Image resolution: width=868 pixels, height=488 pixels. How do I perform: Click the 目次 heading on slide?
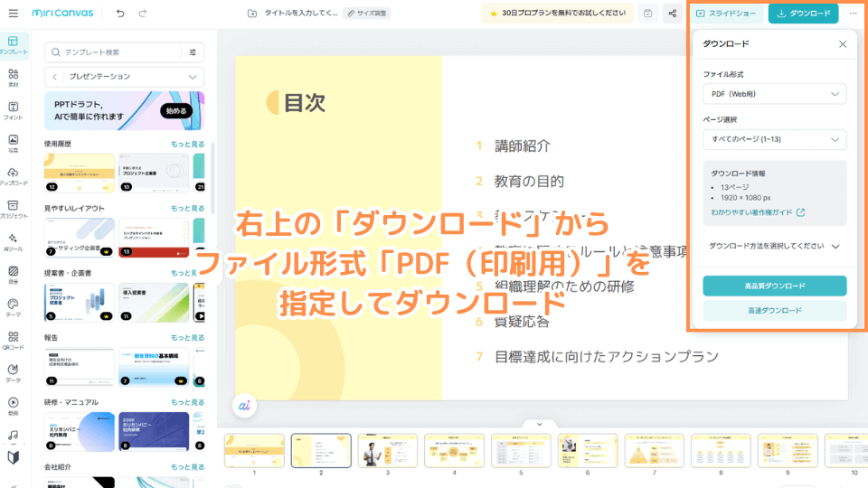point(305,103)
